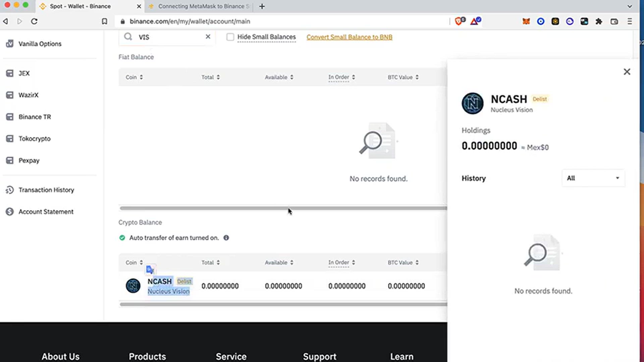Image resolution: width=644 pixels, height=362 pixels.
Task: Click Products footer heading
Action: [x=147, y=356]
